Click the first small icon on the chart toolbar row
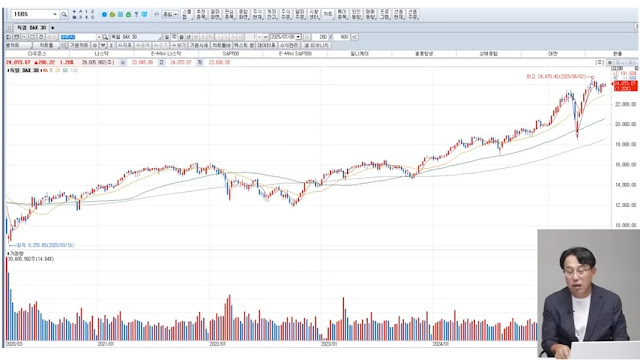The image size is (640, 360). click(9, 37)
